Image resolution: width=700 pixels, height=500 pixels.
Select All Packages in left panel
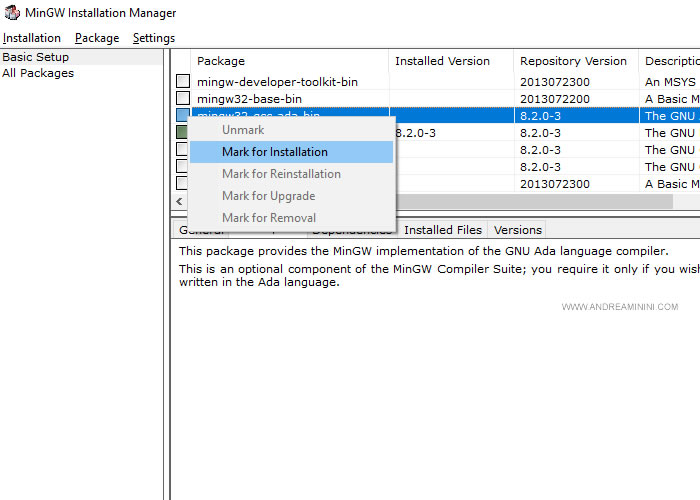pyautogui.click(x=38, y=73)
